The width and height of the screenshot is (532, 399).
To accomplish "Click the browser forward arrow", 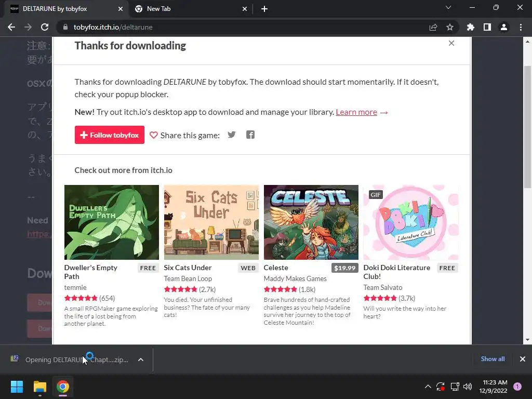I will (x=28, y=27).
